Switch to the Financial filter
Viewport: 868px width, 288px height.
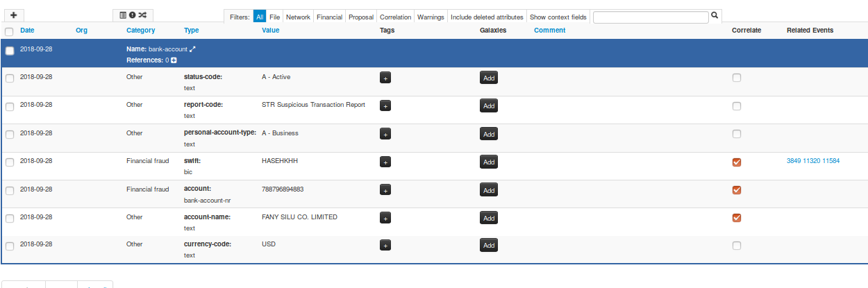(x=329, y=17)
